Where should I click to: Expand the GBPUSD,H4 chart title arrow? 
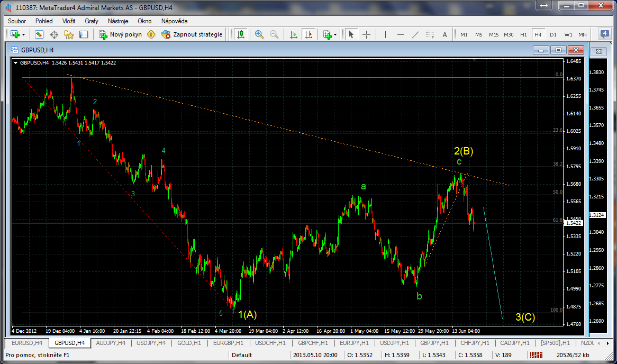click(x=15, y=62)
